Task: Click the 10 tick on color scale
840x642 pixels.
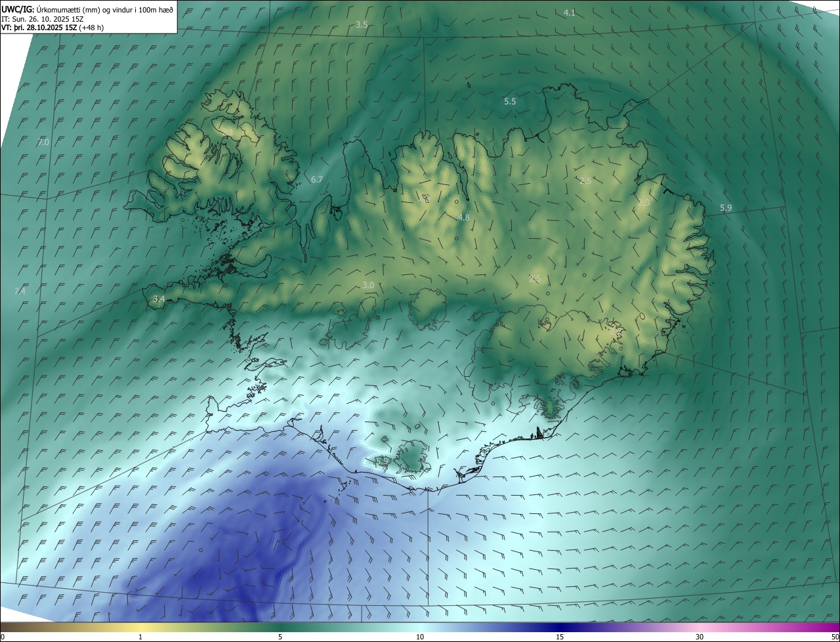Action: 420,637
